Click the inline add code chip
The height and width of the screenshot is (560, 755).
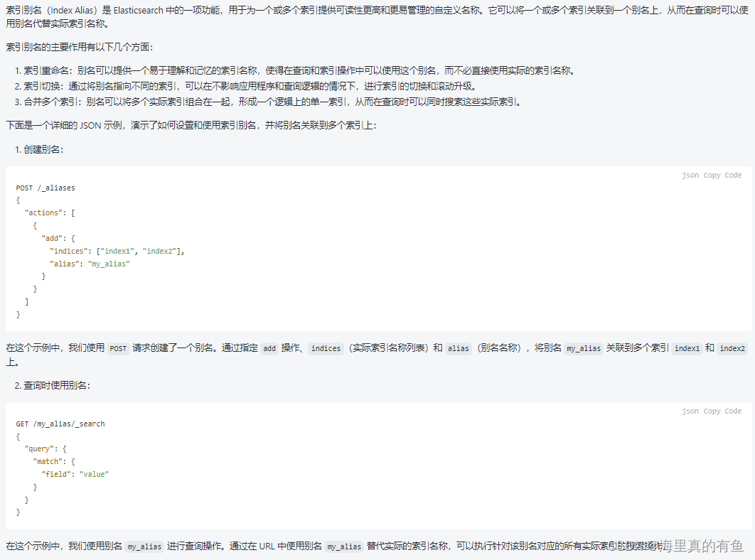(269, 349)
